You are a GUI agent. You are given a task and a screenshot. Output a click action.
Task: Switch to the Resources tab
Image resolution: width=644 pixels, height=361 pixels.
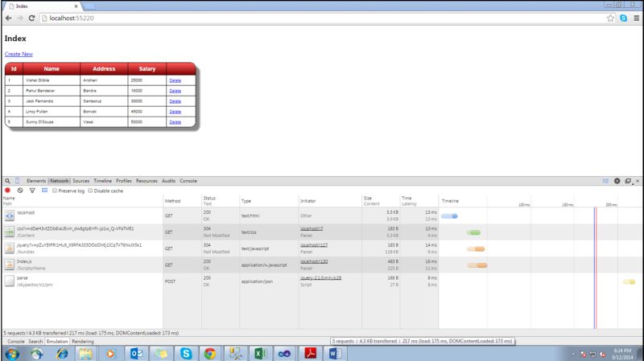point(147,181)
